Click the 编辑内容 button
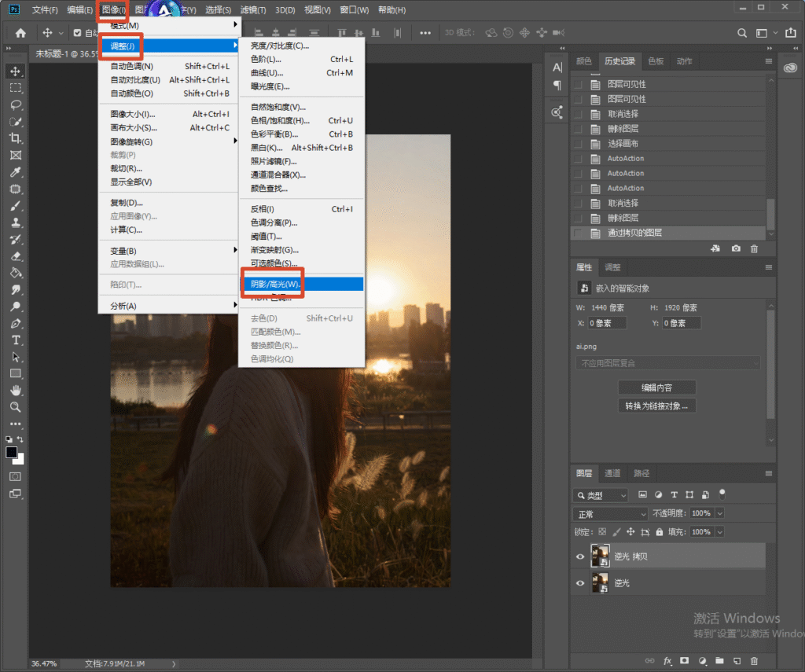 pos(656,387)
